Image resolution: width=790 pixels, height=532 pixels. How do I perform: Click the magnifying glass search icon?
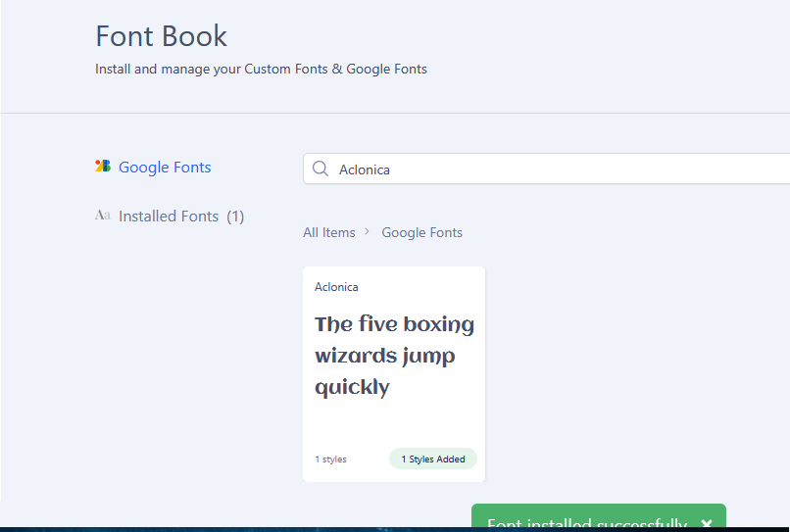tap(321, 169)
